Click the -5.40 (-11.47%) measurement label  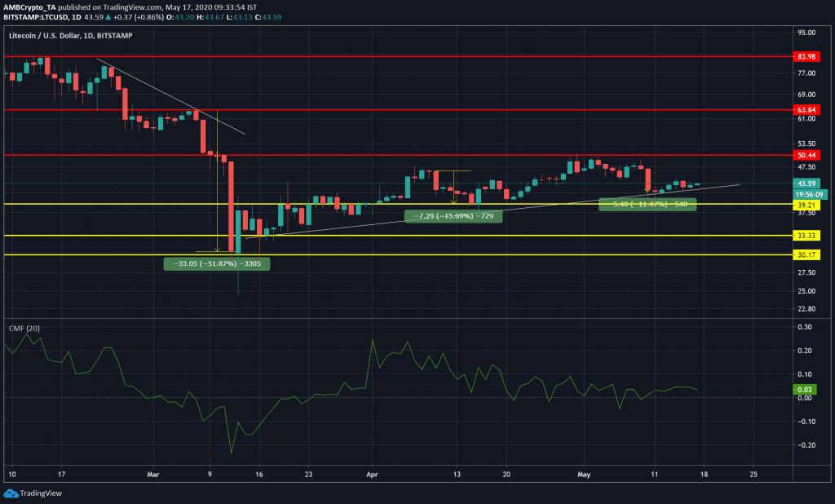pos(647,204)
